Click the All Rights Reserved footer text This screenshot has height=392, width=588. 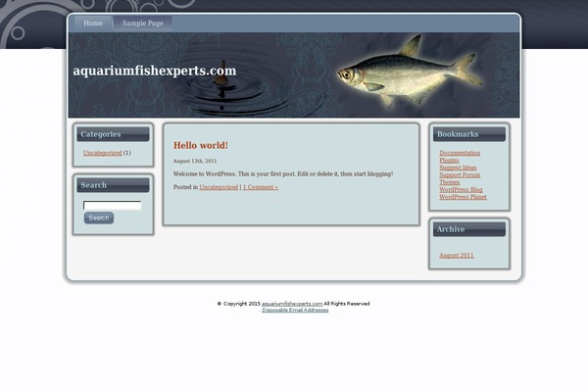pos(347,304)
